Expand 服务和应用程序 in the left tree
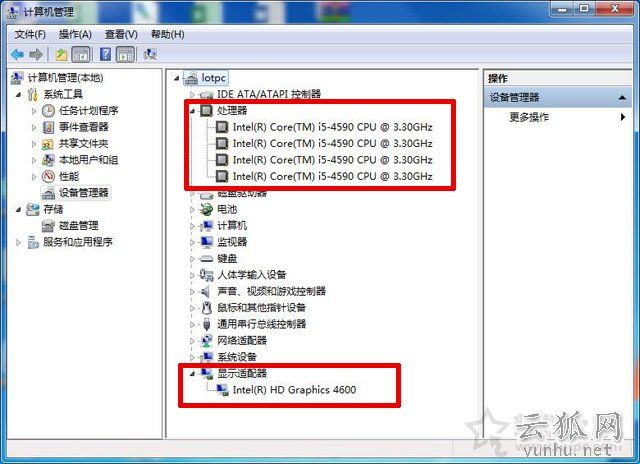 point(18,242)
